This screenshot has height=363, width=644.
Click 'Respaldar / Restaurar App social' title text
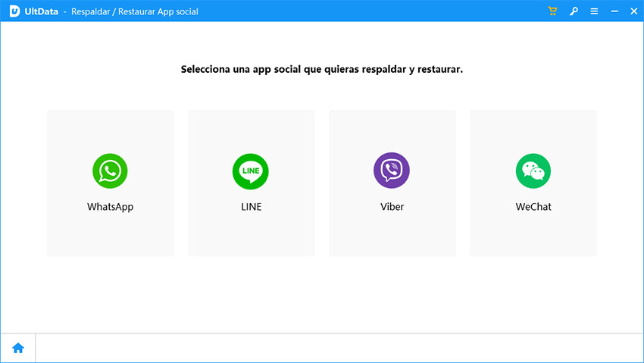coord(135,11)
